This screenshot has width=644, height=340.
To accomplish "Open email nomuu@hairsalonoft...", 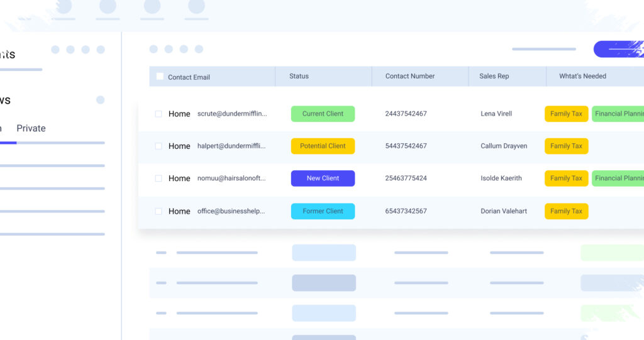I will tap(231, 178).
